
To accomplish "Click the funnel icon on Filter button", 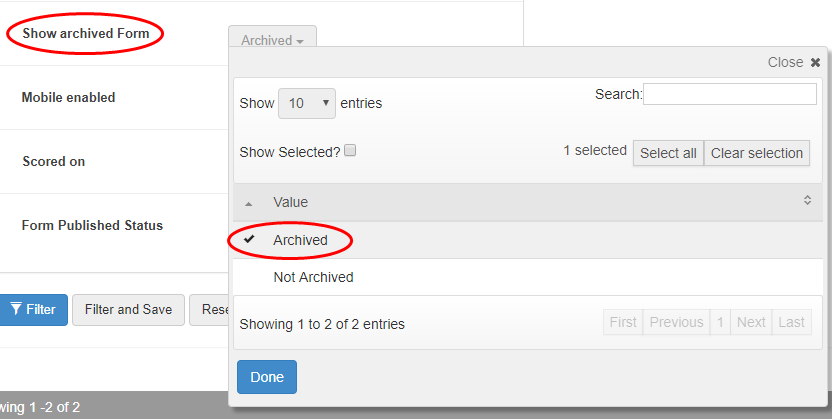I will (15, 309).
